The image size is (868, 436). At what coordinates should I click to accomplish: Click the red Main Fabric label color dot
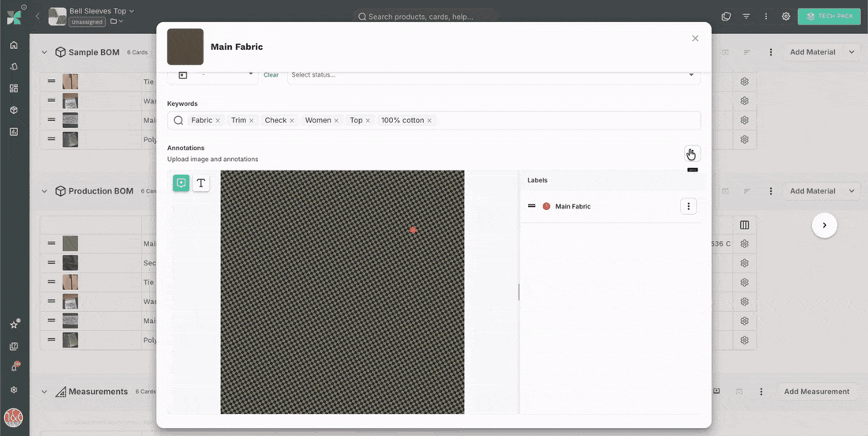(x=546, y=206)
